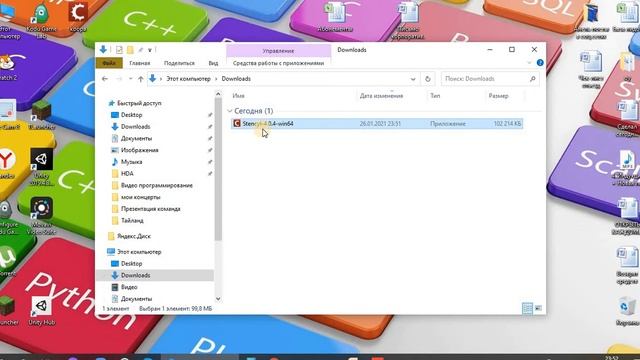The image size is (640, 360).
Task: Open Изображения in the sidebar
Action: [140, 150]
